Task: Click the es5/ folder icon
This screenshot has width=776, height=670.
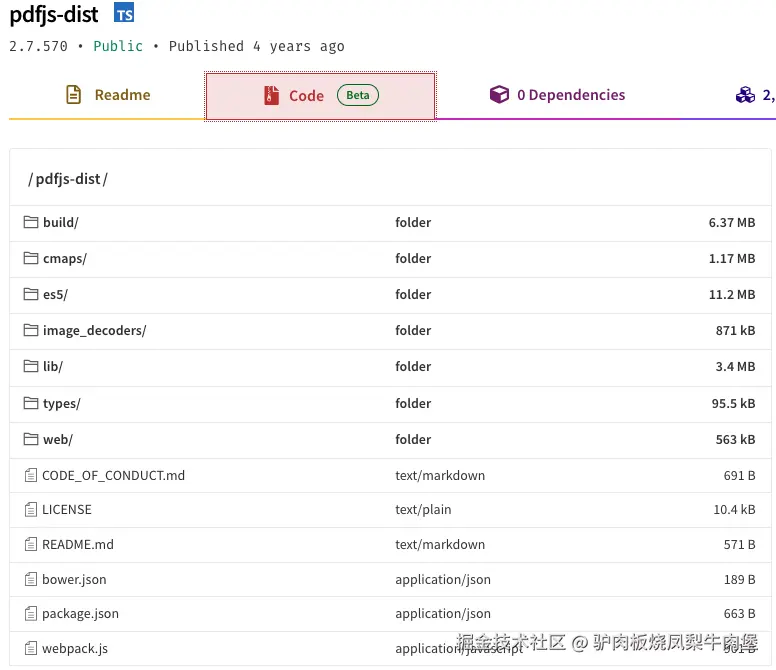Action: click(31, 294)
